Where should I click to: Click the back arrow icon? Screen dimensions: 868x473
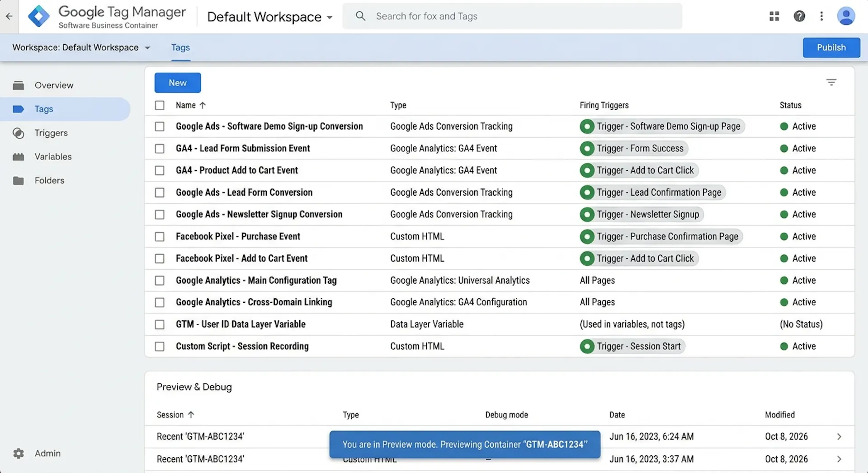[x=9, y=16]
